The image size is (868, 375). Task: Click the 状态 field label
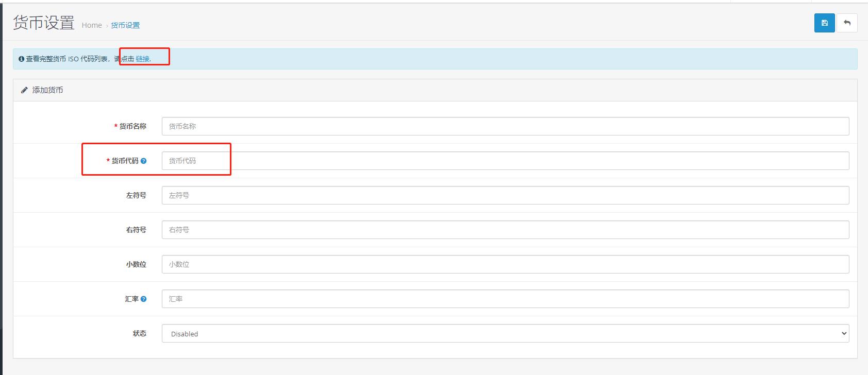[x=139, y=333]
